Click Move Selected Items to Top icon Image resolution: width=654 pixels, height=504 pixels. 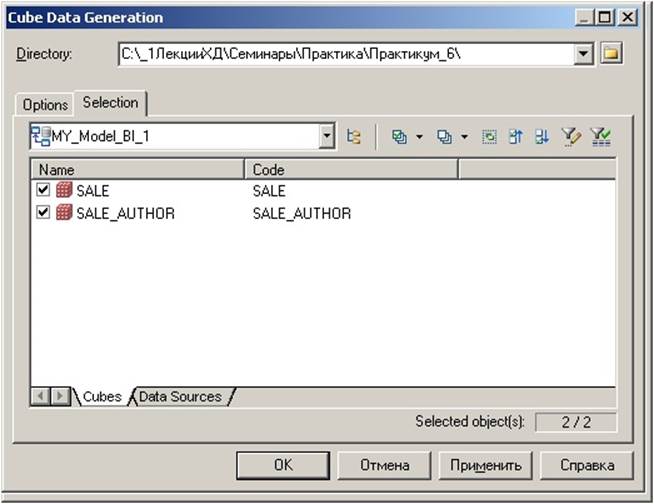click(516, 136)
